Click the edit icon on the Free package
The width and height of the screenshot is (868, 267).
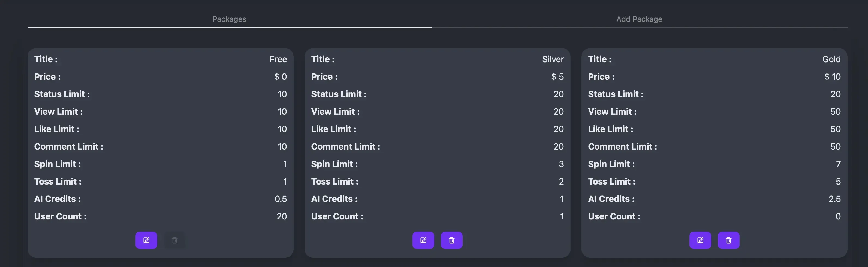pos(146,240)
